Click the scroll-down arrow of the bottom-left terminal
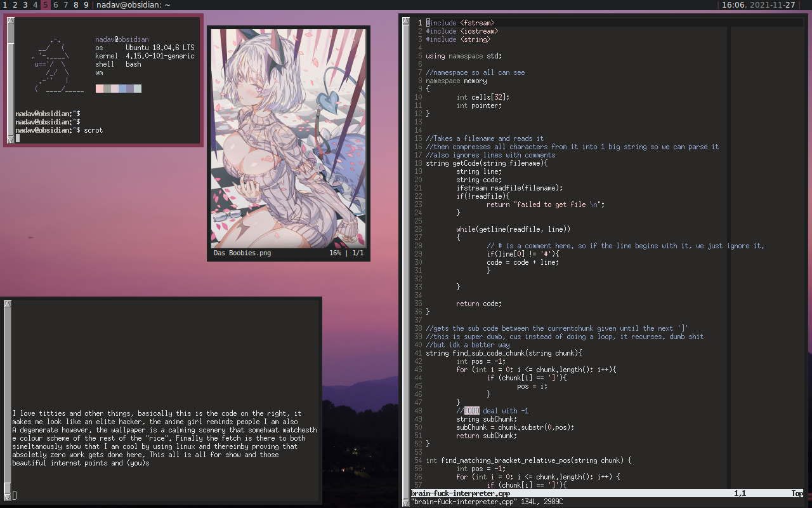 pos(8,496)
